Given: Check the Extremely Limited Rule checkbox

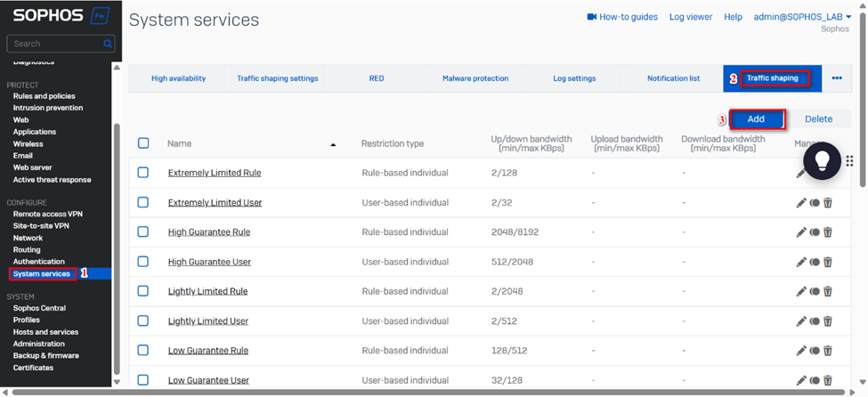Looking at the screenshot, I should point(143,173).
